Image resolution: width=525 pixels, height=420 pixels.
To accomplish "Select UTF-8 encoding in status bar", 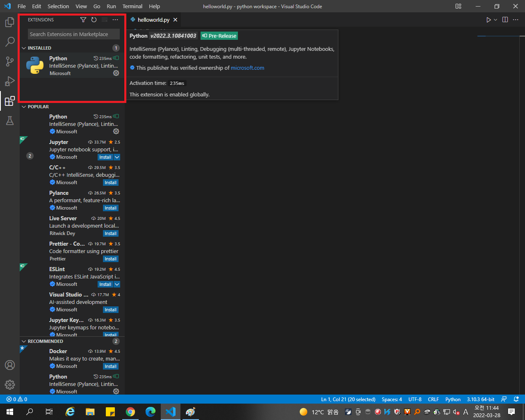I will [415, 399].
